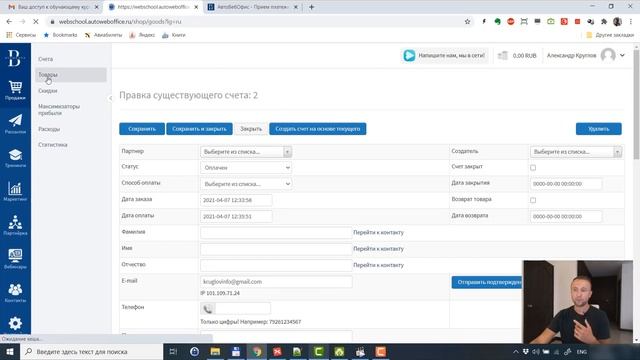640x360 pixels.
Task: Open settings gear in left sidebar
Action: click(x=15, y=323)
